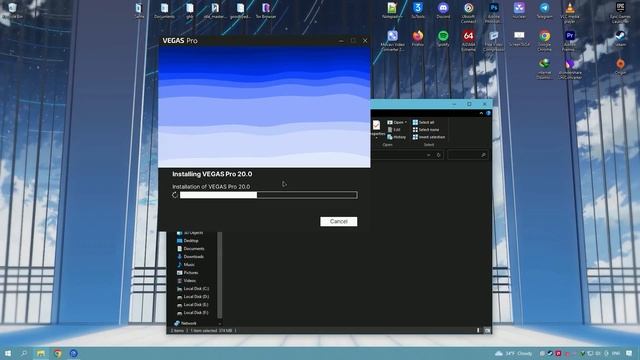The width and height of the screenshot is (640, 360).
Task: Click History in Explorer ribbon
Action: (396, 137)
